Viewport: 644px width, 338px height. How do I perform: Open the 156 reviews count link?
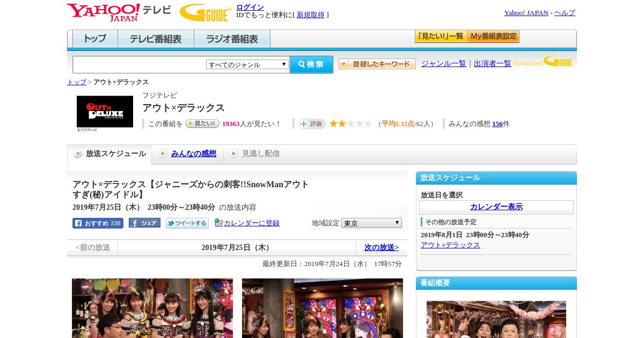[x=497, y=124]
